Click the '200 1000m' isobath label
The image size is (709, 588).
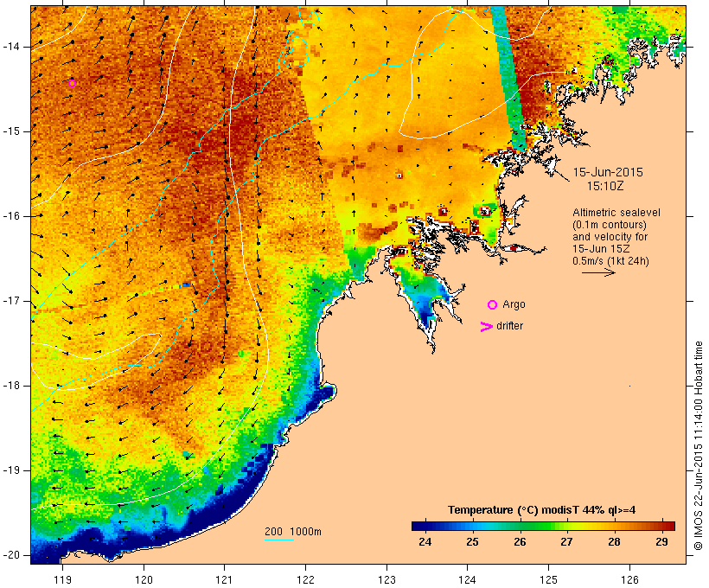(293, 532)
